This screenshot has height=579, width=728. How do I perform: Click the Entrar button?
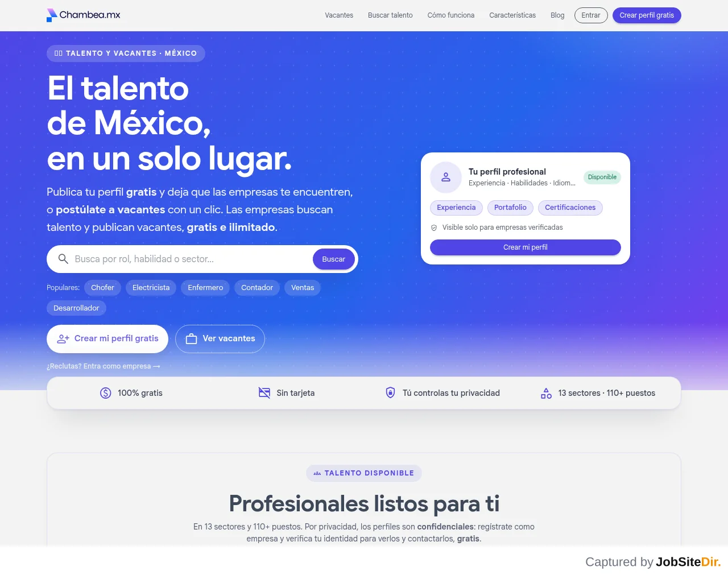click(x=591, y=15)
